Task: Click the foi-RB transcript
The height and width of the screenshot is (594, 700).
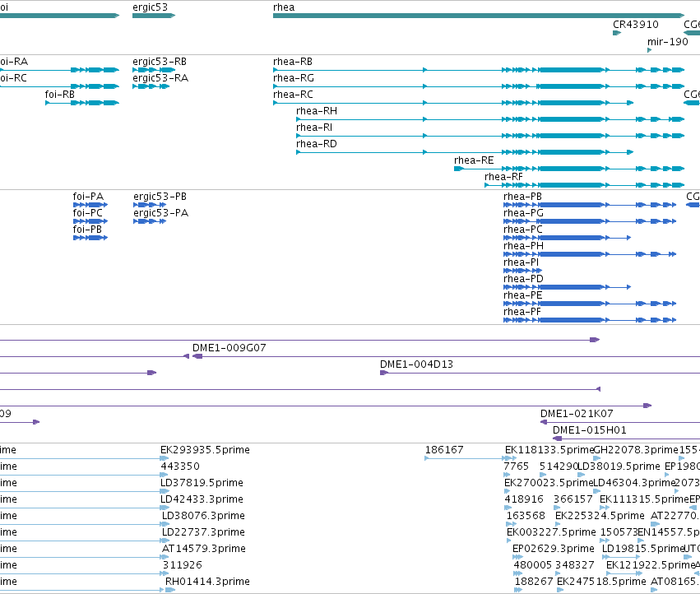Action: 82,103
